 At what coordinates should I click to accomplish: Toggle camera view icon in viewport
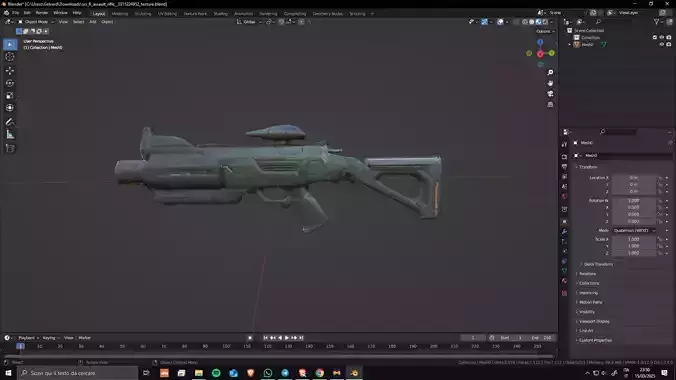coord(550,94)
